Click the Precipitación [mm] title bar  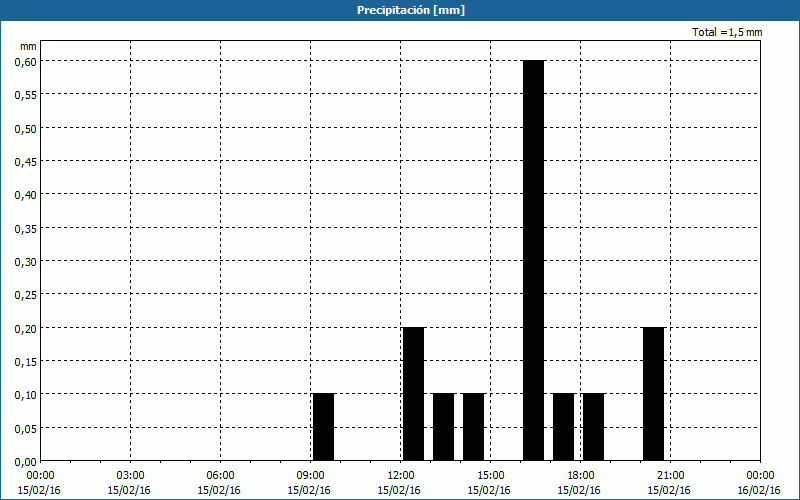pos(400,10)
